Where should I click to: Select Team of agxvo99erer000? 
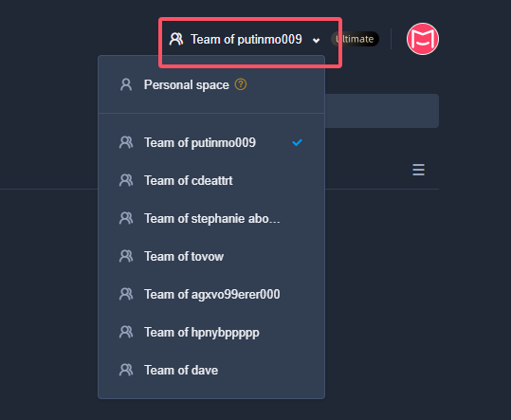coord(211,294)
